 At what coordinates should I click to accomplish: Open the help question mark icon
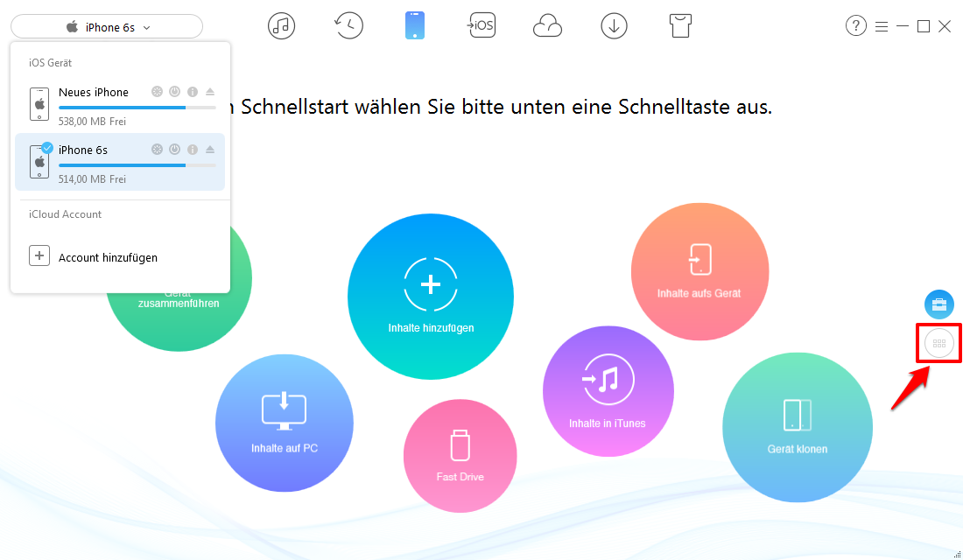855,25
